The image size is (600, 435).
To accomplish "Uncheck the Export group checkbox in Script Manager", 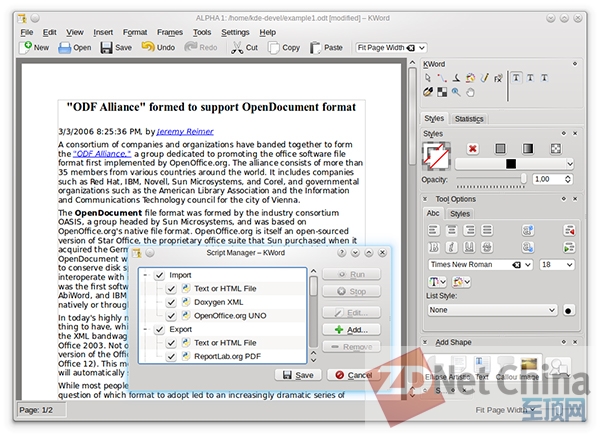I will click(x=160, y=329).
